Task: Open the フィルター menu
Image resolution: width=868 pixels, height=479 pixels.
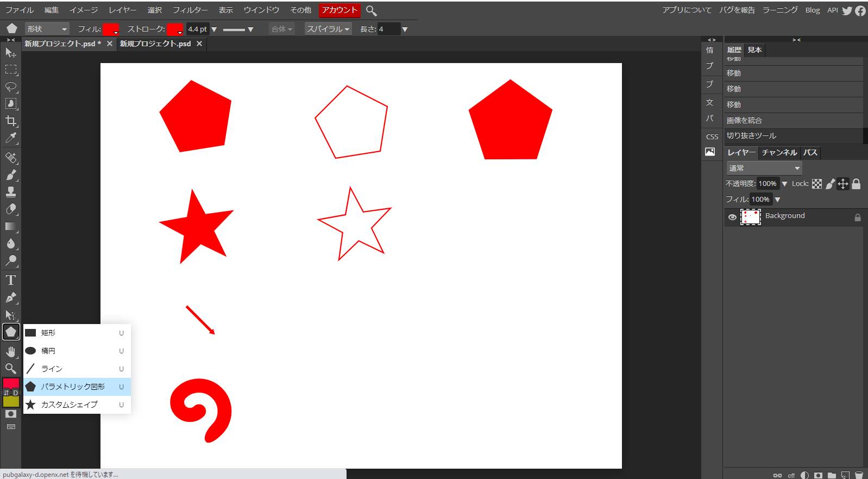Action: pyautogui.click(x=190, y=10)
